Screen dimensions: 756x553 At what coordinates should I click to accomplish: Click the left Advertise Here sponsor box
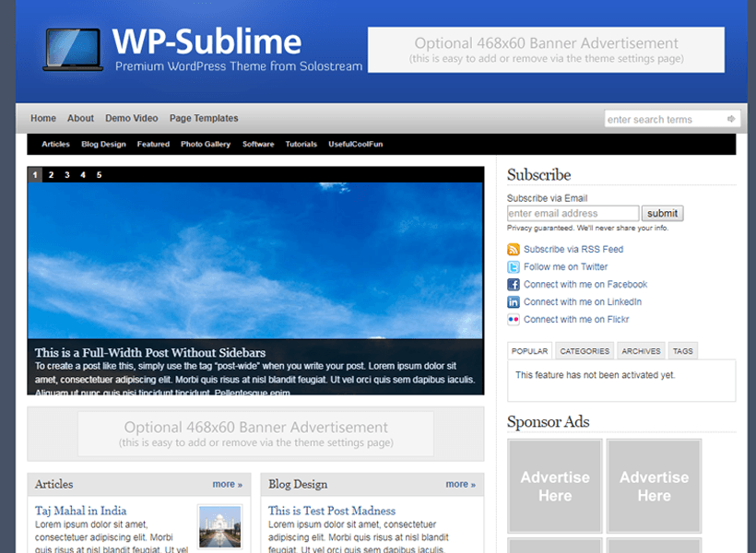click(x=555, y=486)
